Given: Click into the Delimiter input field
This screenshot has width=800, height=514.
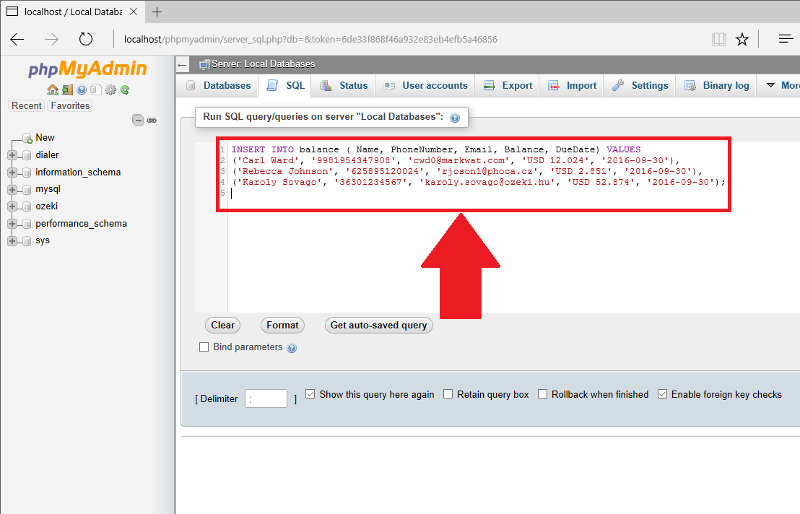Looking at the screenshot, I should click(266, 398).
